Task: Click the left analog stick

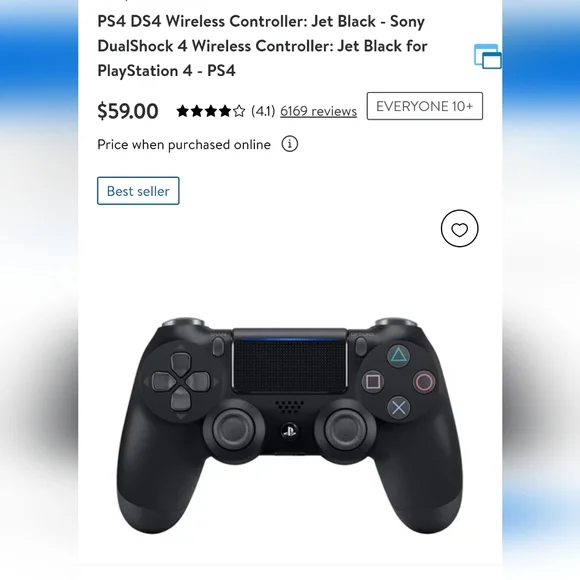Action: [234, 429]
